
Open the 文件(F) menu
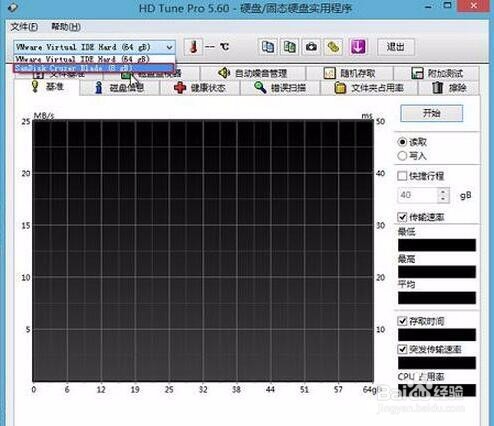[24, 27]
